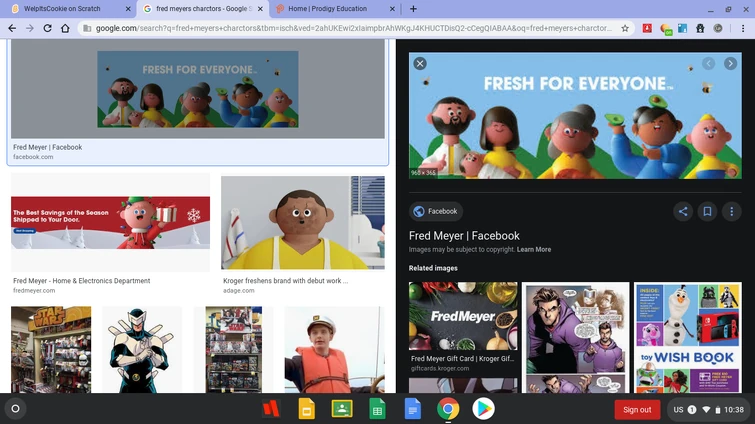
Task: Open the large Fresh For Everyone preview image
Action: coord(575,116)
